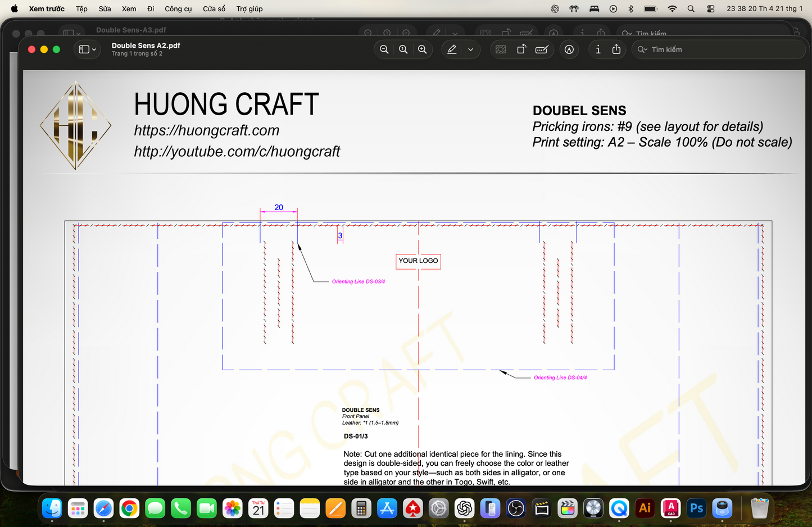This screenshot has height=527, width=812.
Task: Zoom in on the PDF
Action: [x=423, y=49]
